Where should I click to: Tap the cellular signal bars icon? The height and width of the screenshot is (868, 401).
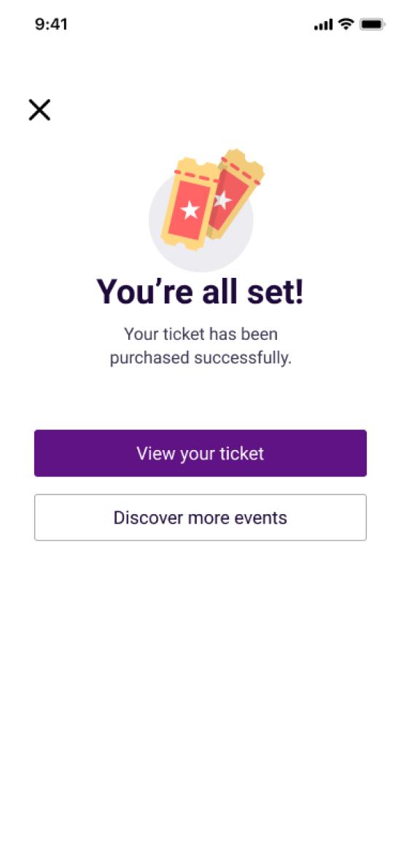point(324,24)
